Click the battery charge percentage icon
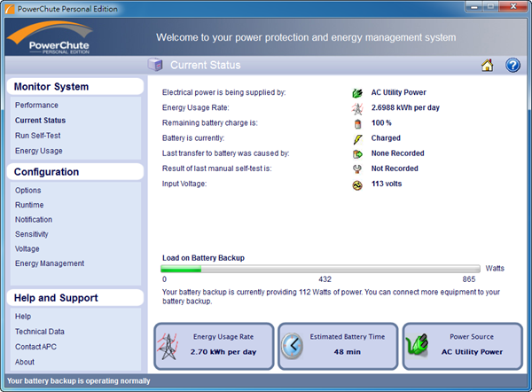532x392 pixels. click(358, 123)
